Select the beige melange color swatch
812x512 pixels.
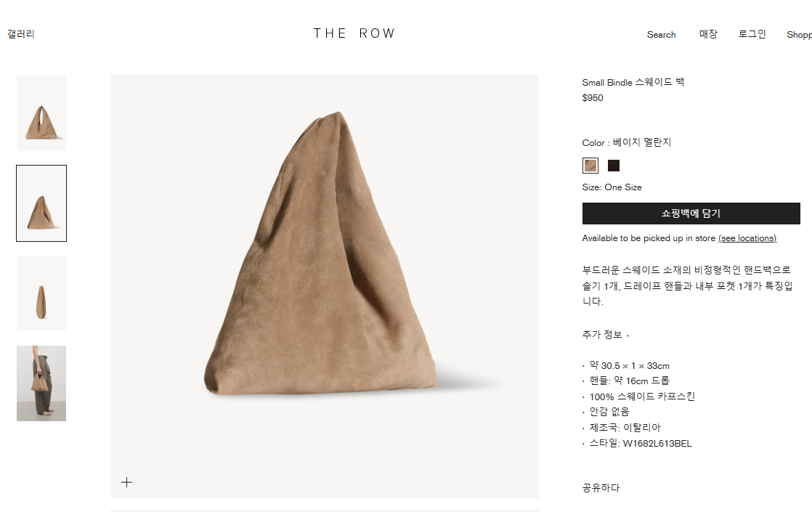(x=590, y=166)
